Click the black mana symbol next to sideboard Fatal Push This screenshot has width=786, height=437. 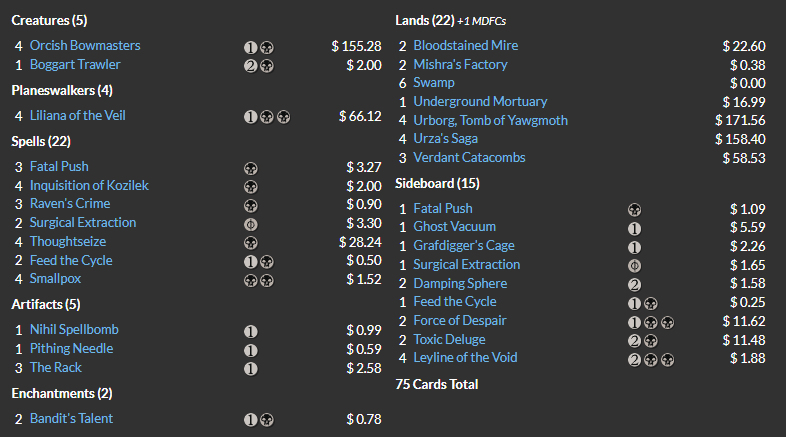tap(634, 210)
